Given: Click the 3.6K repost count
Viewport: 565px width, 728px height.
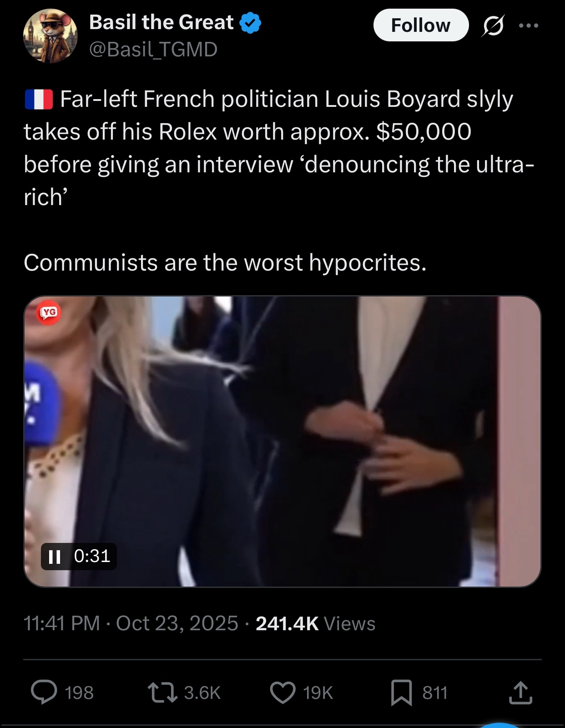Looking at the screenshot, I should point(202,693).
